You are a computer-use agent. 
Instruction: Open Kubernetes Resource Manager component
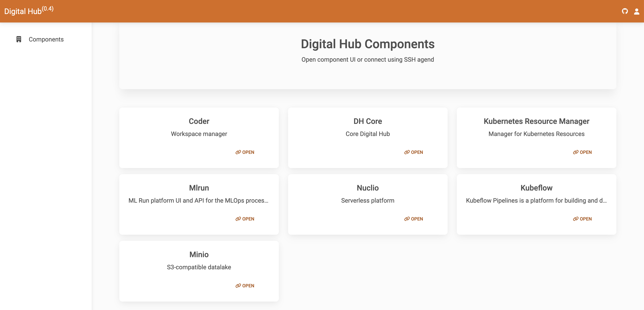(582, 152)
